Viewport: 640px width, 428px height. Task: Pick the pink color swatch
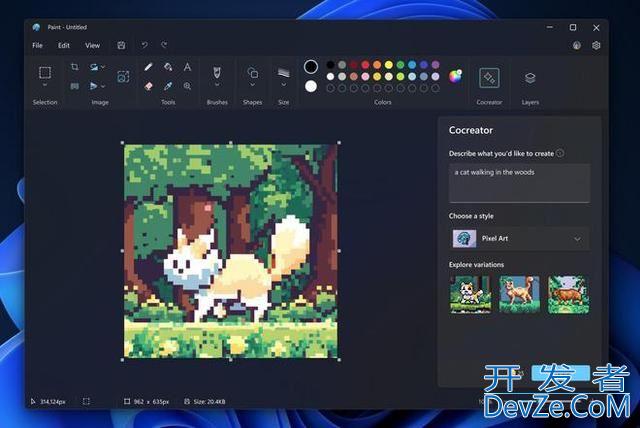(365, 76)
